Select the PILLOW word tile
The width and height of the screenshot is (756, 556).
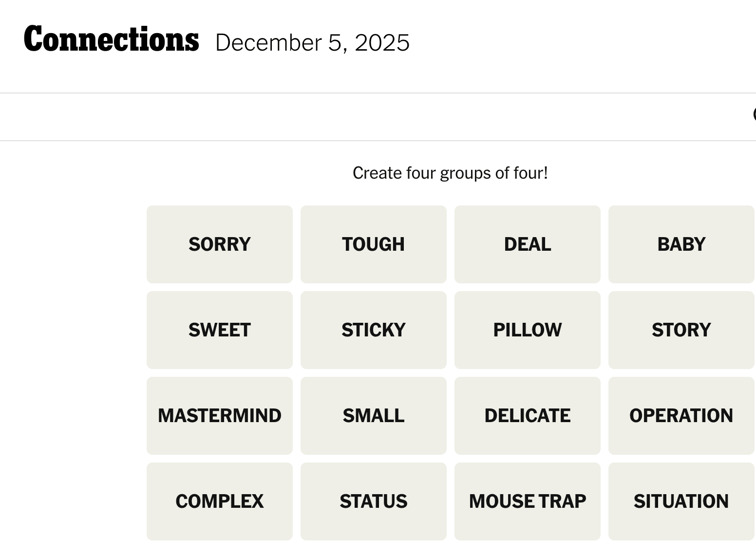[527, 330]
